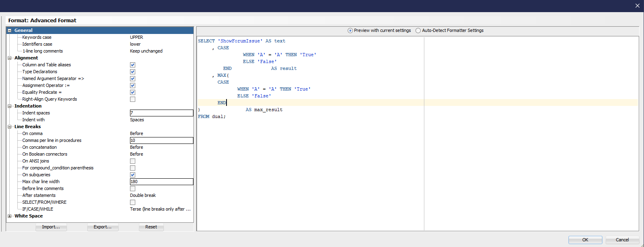Viewport: 644px width, 247px height.
Task: Open Identifiers case lower value dropdown
Action: (135, 44)
